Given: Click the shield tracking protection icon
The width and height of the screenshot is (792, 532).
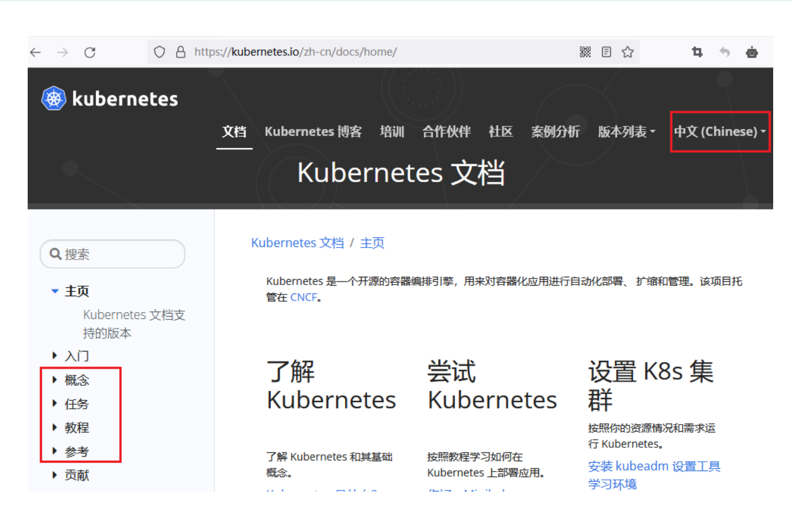Looking at the screenshot, I should click(x=160, y=52).
